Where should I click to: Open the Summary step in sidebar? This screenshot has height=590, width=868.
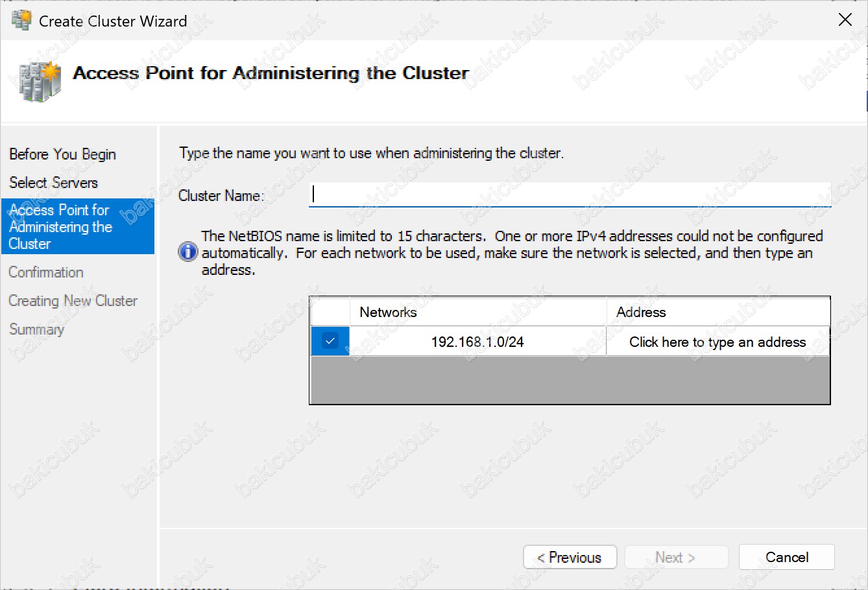click(x=36, y=329)
